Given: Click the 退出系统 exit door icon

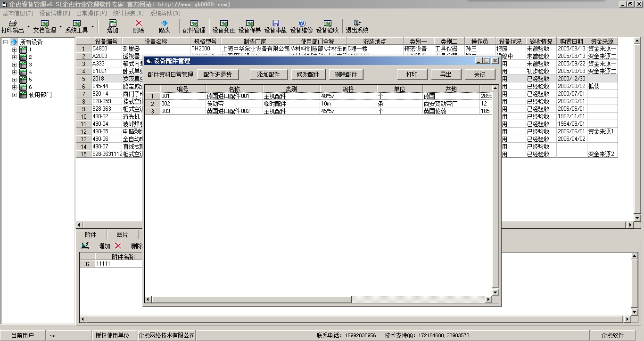Looking at the screenshot, I should [x=357, y=23].
